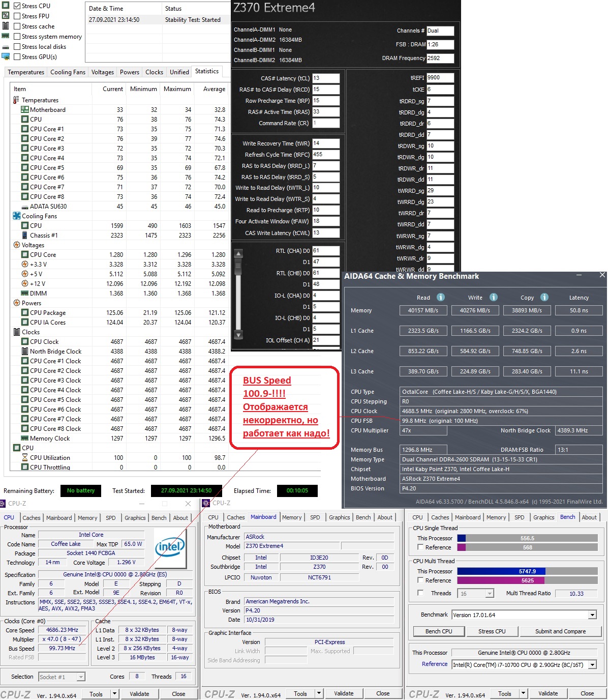Switch to the Voltages tab

click(x=103, y=72)
